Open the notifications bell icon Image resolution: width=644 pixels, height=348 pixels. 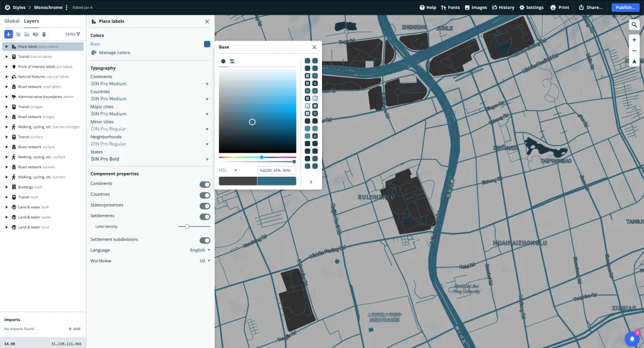(632, 338)
